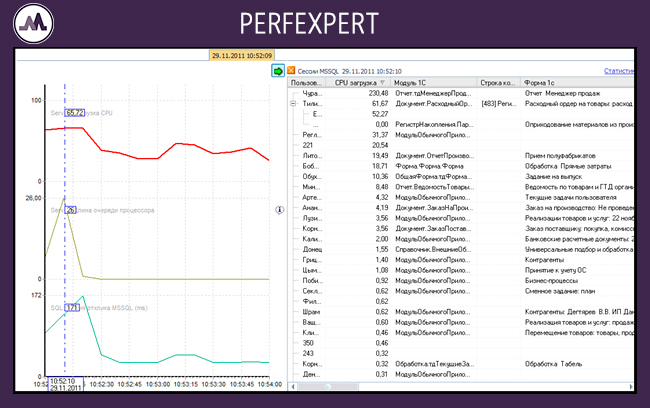This screenshot has height=408, width=650.
Task: Click the 26 processor queue value marker
Action: pyautogui.click(x=70, y=210)
